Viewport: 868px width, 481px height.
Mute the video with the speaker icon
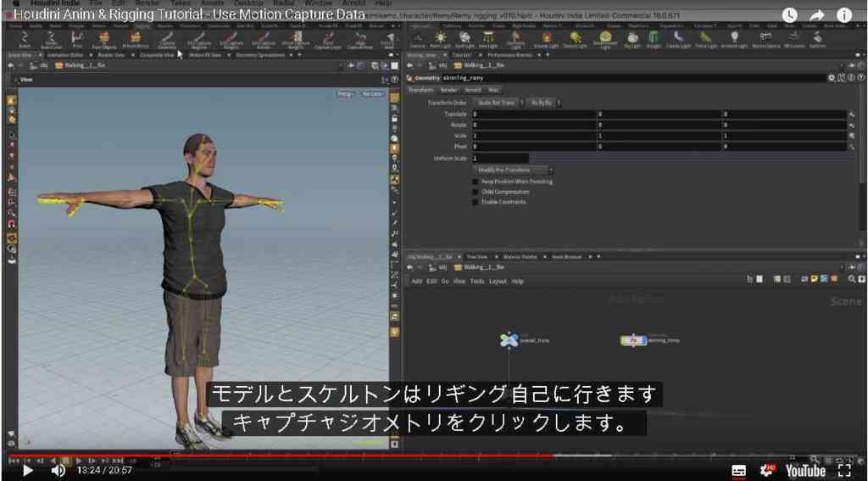[58, 471]
